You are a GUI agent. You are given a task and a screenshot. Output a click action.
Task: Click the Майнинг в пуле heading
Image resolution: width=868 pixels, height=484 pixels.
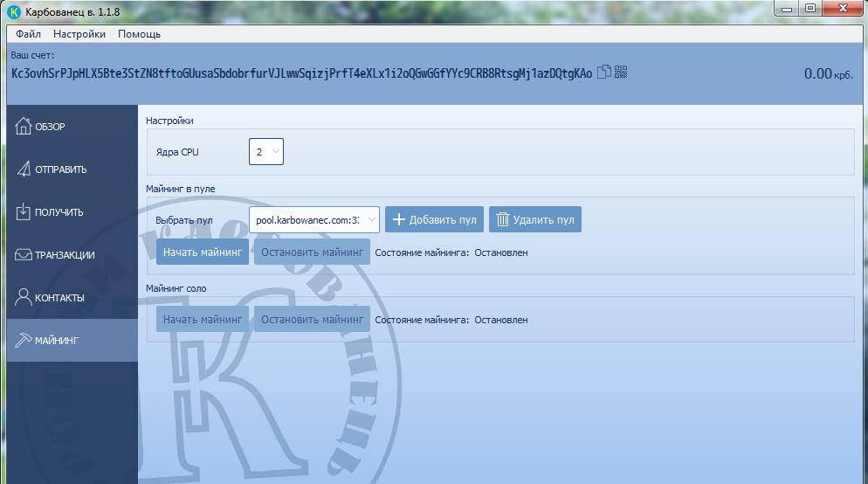[x=181, y=189]
